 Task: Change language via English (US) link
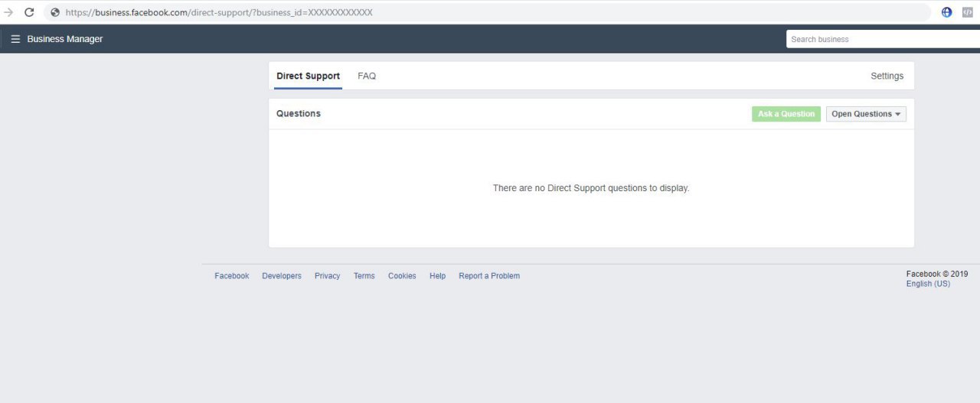coord(928,284)
